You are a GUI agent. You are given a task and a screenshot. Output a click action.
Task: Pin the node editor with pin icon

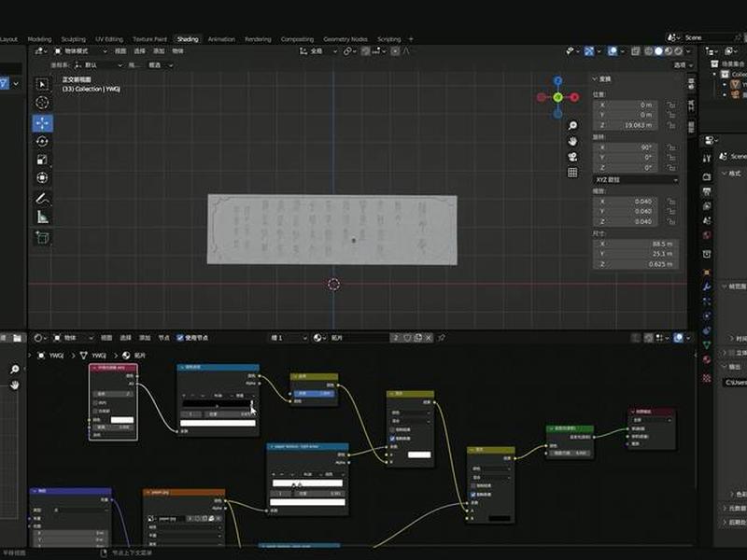442,338
